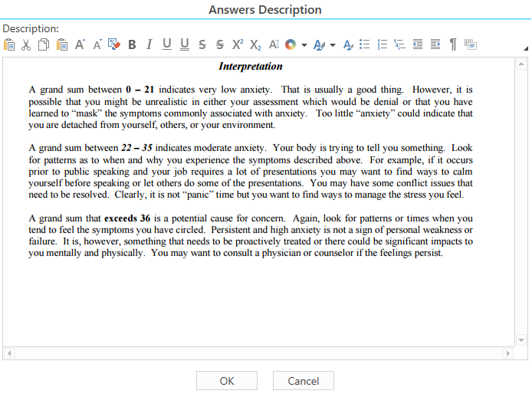Image resolution: width=532 pixels, height=397 pixels.
Task: Toggle Subscript X₂ formatting
Action: 255,44
